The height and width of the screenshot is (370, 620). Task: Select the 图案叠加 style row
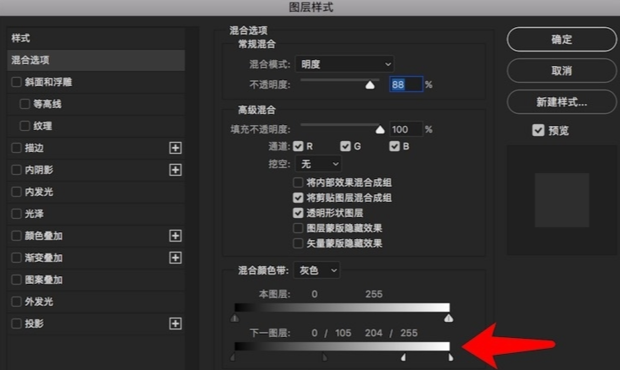[x=96, y=279]
